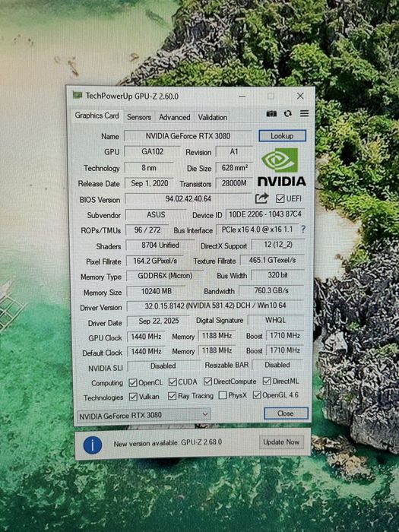
Task: Click the Resizable BAR value Disabled
Action: [x=277, y=365]
